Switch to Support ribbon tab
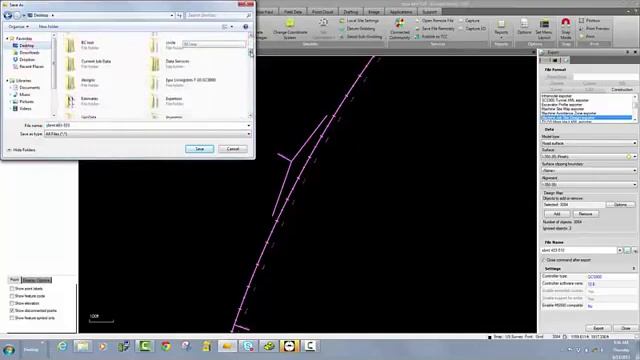Screen dimensions: 640x360 429,12
